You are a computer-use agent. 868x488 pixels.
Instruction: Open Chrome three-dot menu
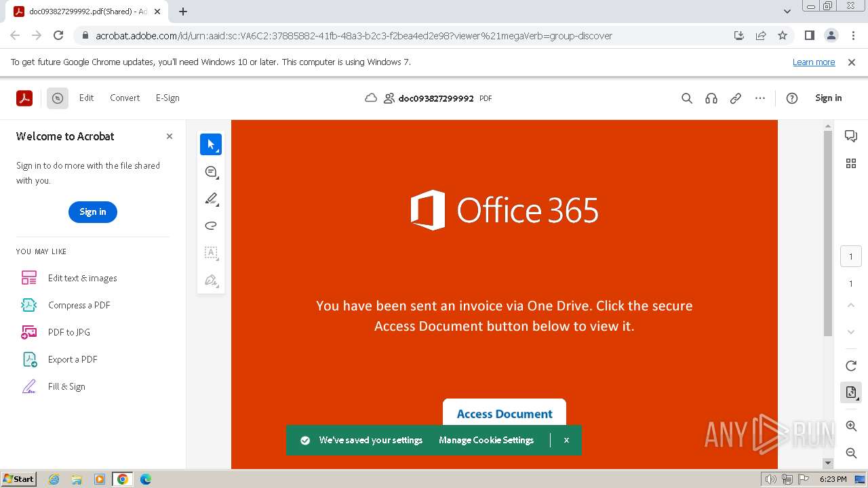click(x=852, y=35)
